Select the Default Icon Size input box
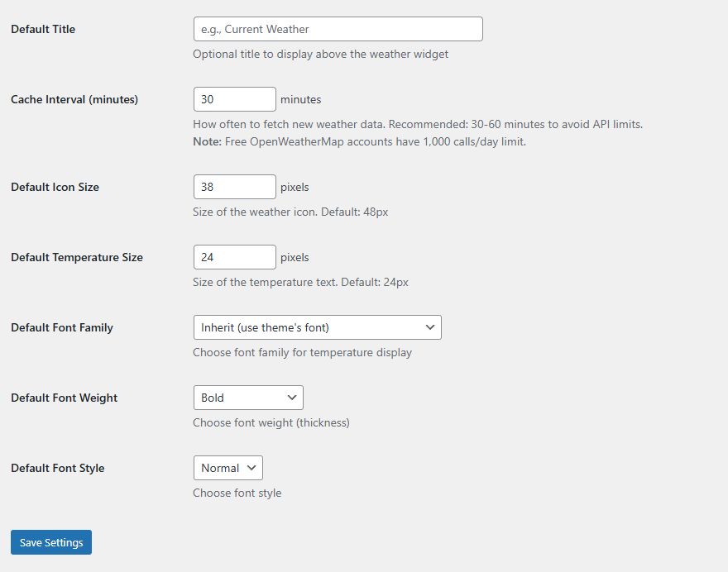Screen dimensions: 728x572 click(x=234, y=187)
